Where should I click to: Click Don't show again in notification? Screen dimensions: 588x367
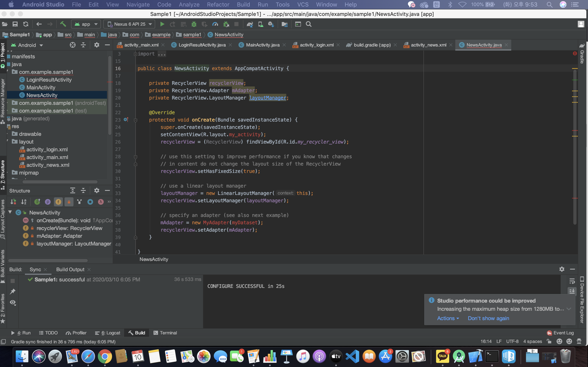[x=488, y=318]
